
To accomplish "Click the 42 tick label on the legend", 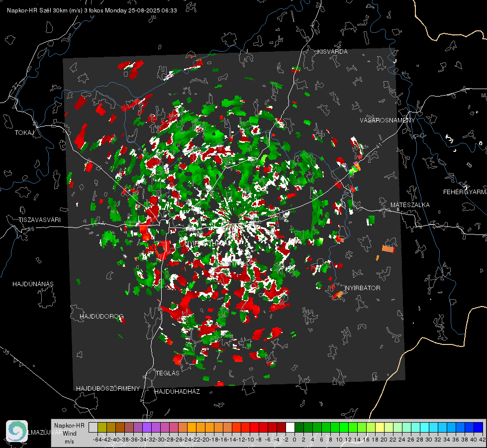I will [482, 440].
